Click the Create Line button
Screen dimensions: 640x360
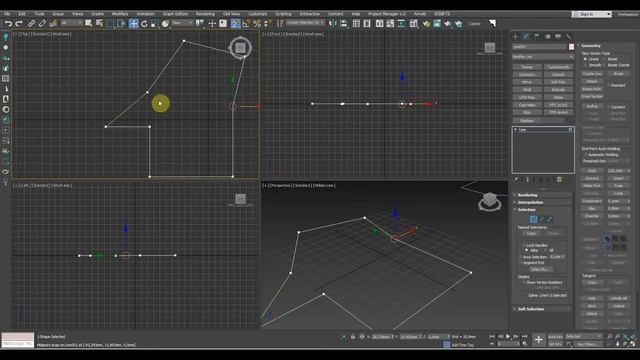[592, 74]
